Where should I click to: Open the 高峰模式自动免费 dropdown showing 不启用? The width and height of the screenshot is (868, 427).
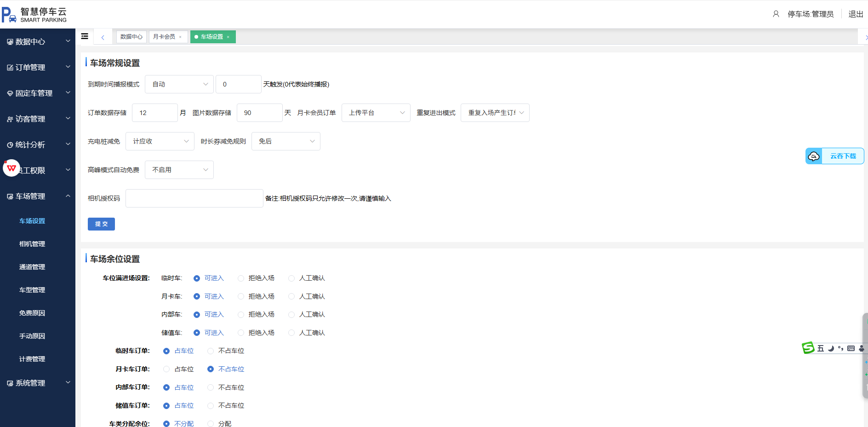[x=179, y=169]
